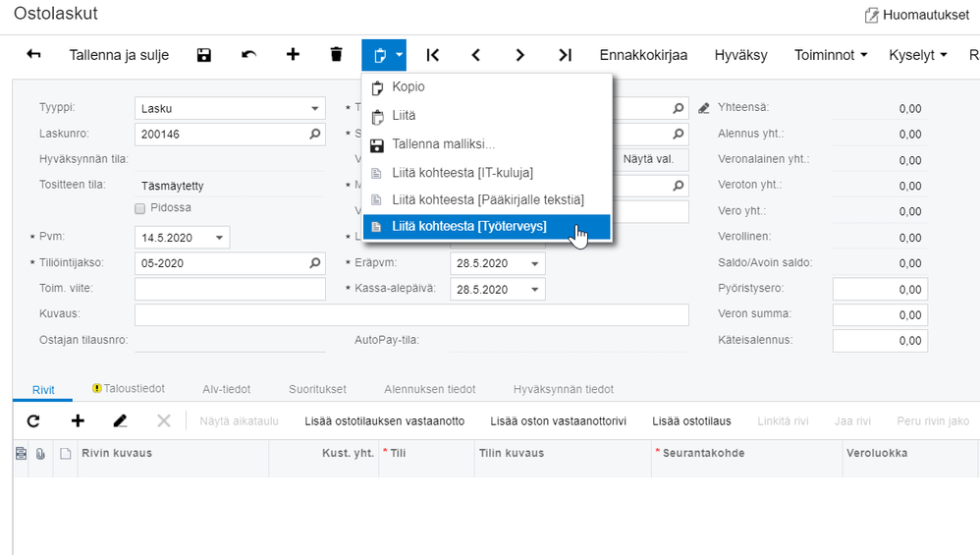Click into the Kuvaus input field

(411, 314)
